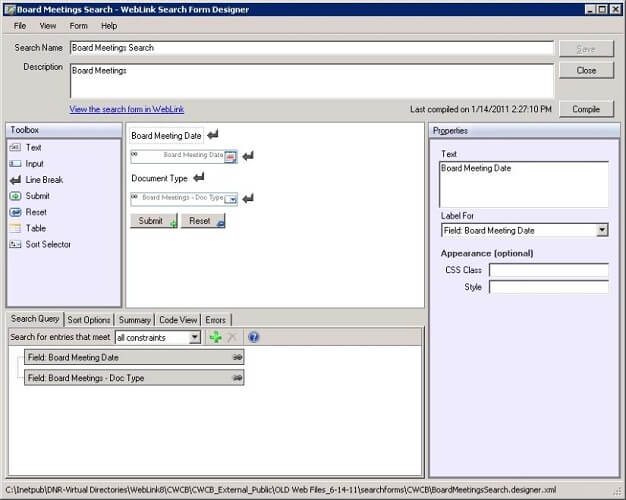Click link icon on Field: Board Meetings - Doc Type row

coord(237,377)
